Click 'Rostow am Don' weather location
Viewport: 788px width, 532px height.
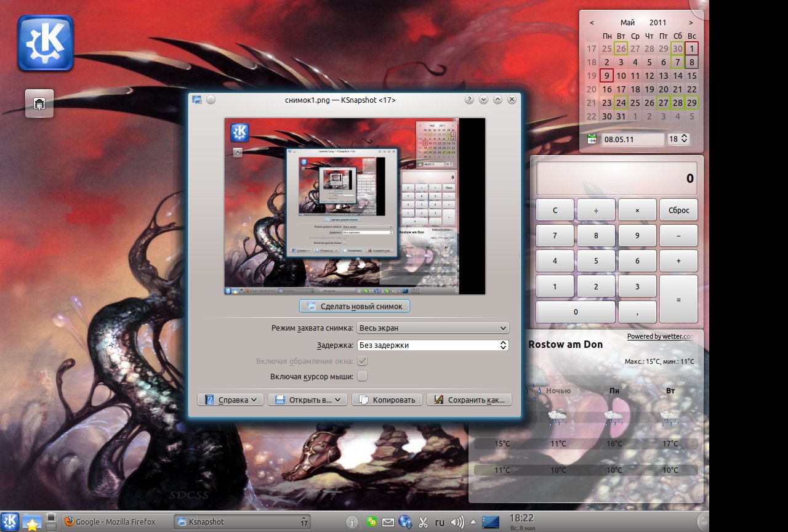click(565, 344)
